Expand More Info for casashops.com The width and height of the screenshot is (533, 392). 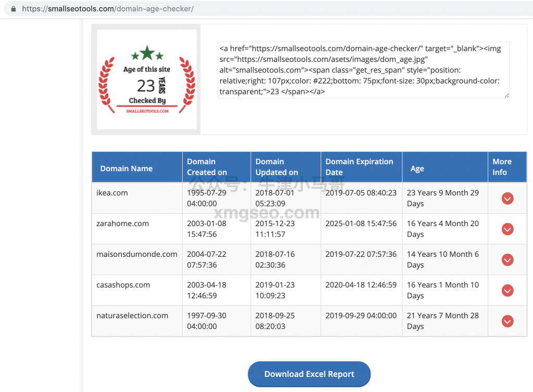click(x=507, y=291)
